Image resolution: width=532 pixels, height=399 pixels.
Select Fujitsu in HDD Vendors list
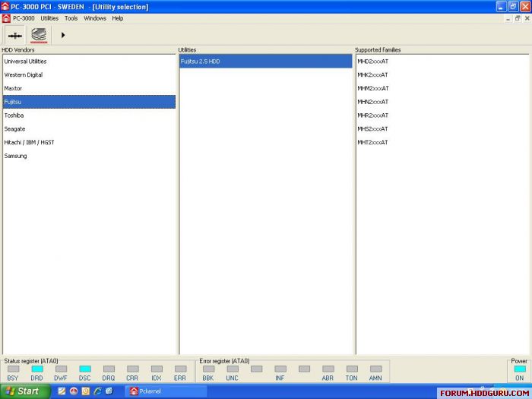tap(89, 102)
